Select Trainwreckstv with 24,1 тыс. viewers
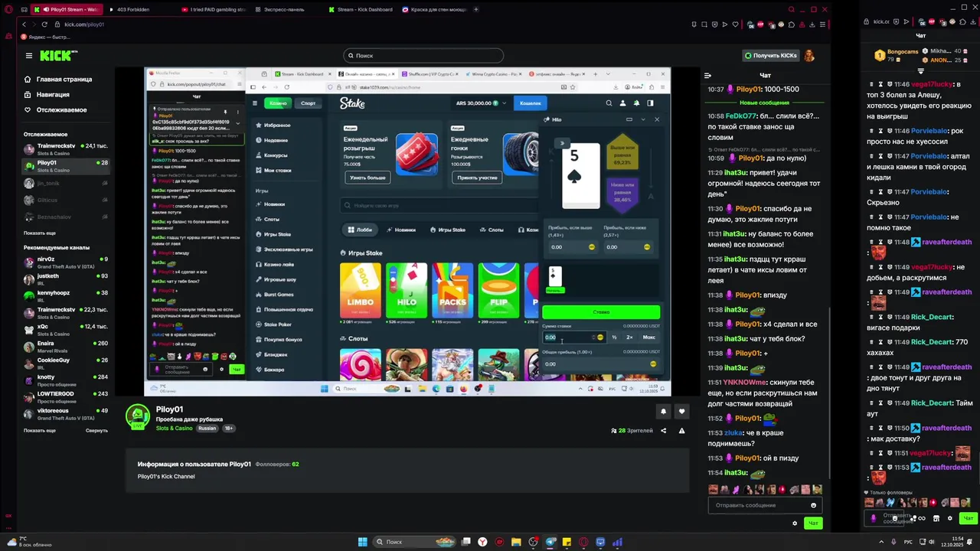The height and width of the screenshot is (551, 980). point(66,148)
